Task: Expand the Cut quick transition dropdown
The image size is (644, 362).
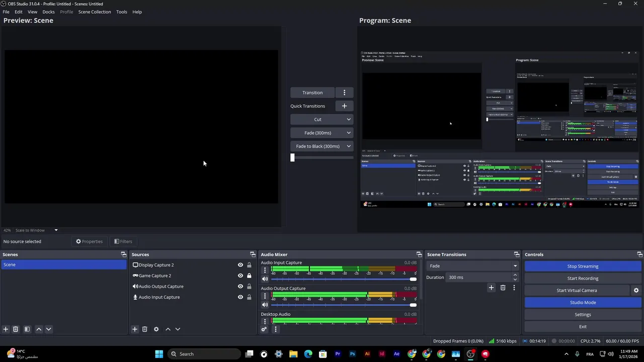Action: click(x=349, y=120)
